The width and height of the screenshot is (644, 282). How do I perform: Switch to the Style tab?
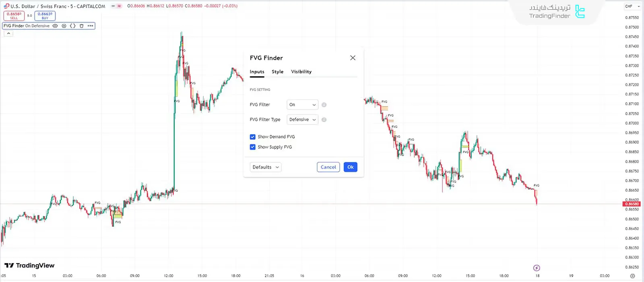point(277,72)
